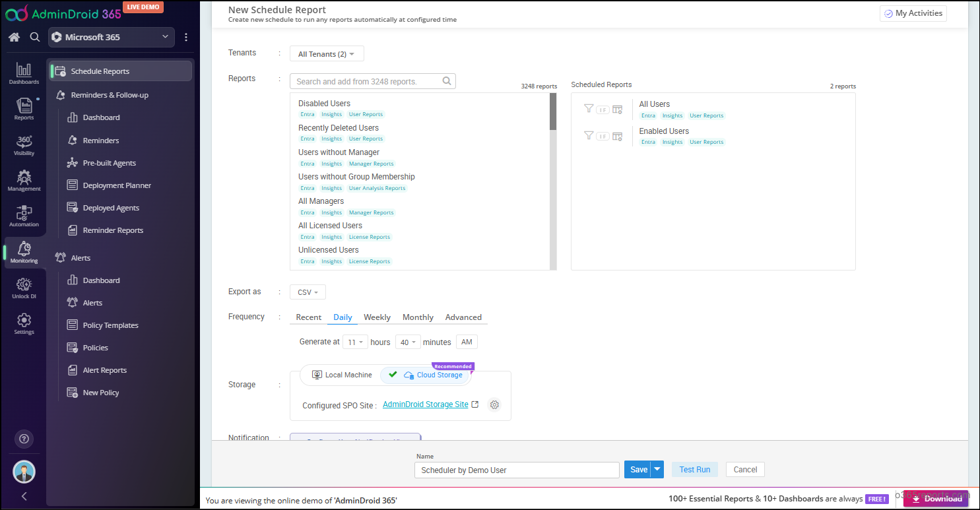Open the AdminDroid Storage Site link
The height and width of the screenshot is (510, 980).
point(426,404)
